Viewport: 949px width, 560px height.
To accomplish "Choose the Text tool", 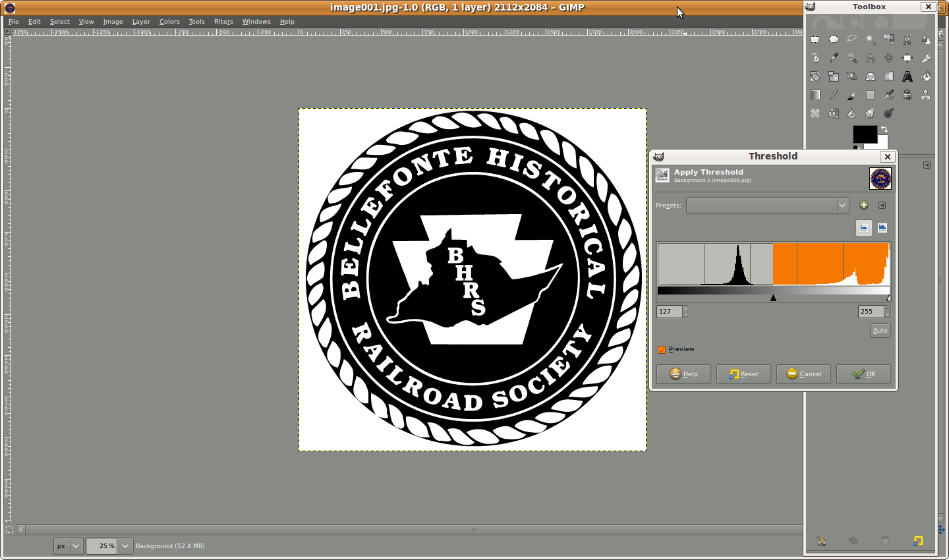I will pyautogui.click(x=907, y=76).
